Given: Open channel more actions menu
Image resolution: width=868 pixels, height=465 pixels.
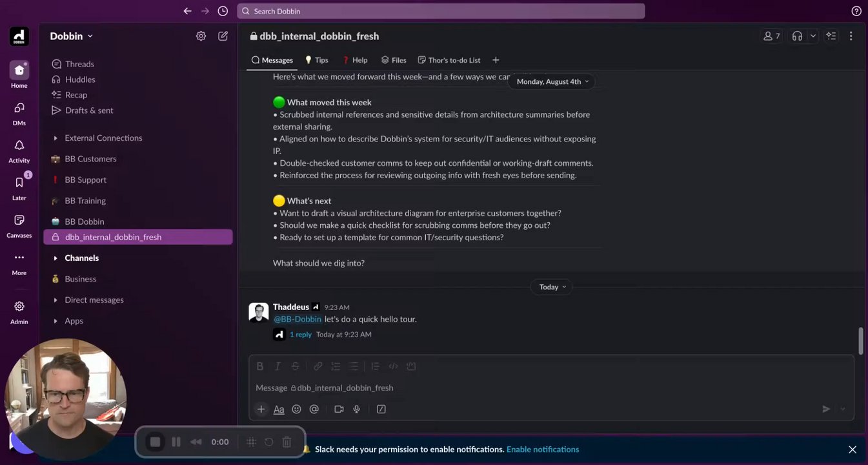Looking at the screenshot, I should (x=851, y=36).
